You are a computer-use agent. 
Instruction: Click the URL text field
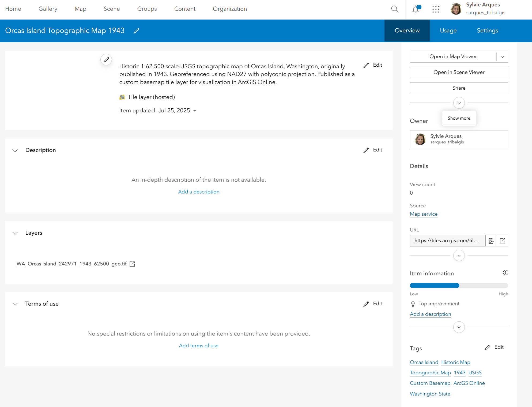coord(448,241)
